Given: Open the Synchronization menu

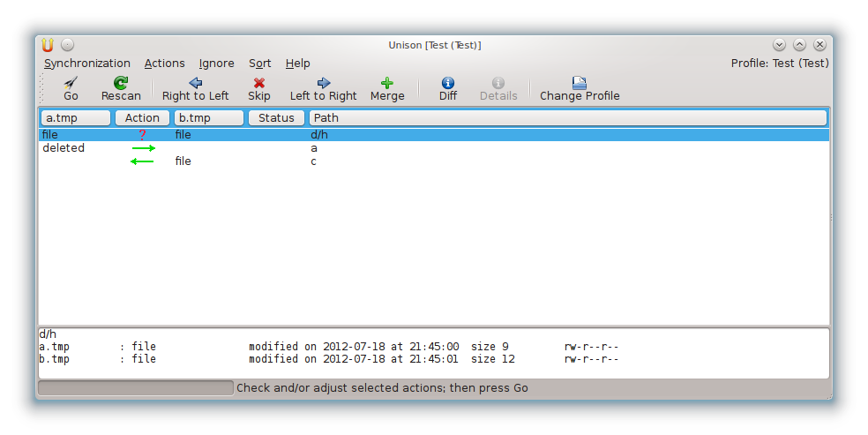Looking at the screenshot, I should point(87,64).
